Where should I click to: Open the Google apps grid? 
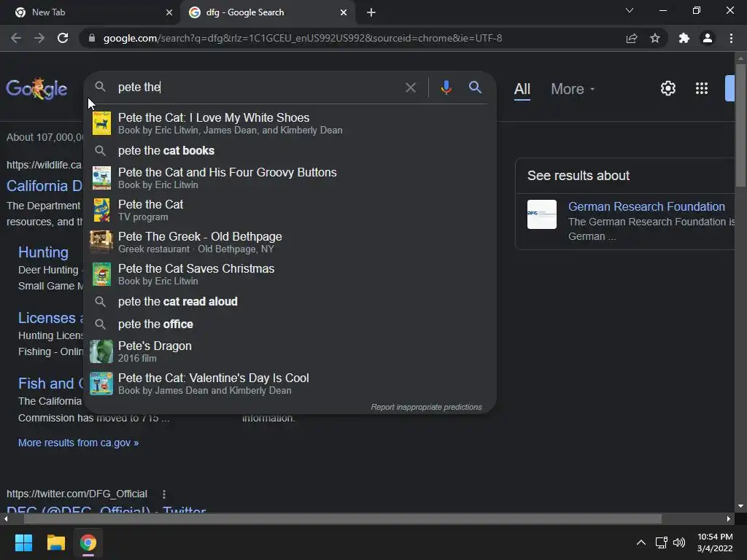(701, 88)
